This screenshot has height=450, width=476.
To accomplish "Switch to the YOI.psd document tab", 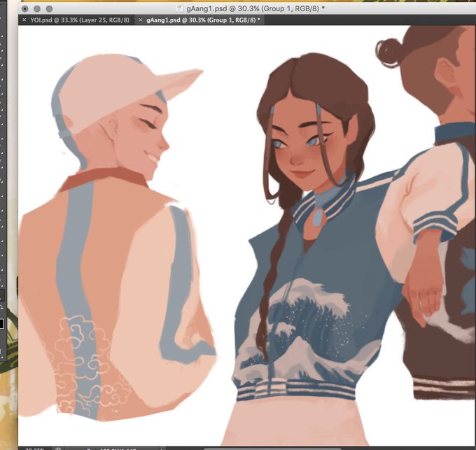I will 80,20.
